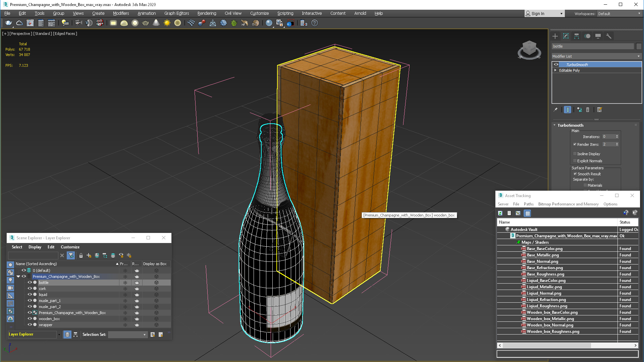644x362 pixels.
Task: Click the sun light icon in toolbar
Action: (x=167, y=23)
